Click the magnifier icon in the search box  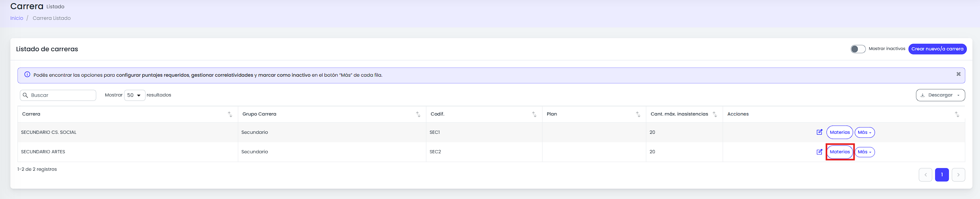pyautogui.click(x=25, y=95)
